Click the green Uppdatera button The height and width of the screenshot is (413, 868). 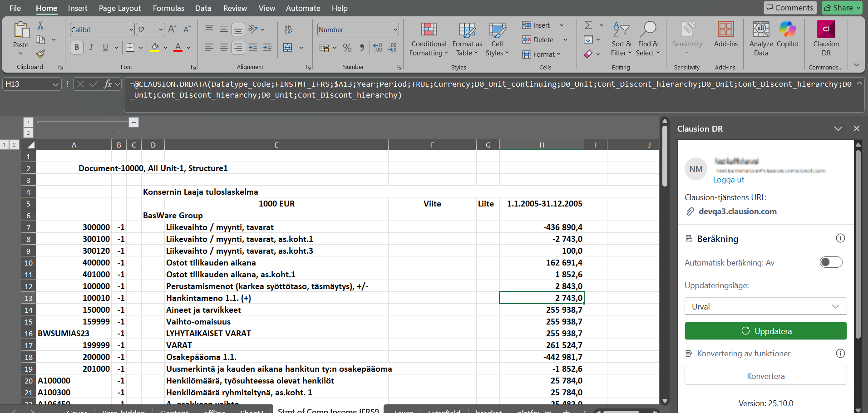coord(765,331)
